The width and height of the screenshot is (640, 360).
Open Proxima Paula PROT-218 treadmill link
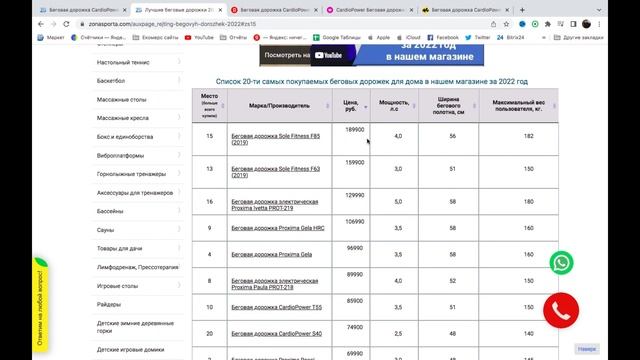click(x=275, y=284)
